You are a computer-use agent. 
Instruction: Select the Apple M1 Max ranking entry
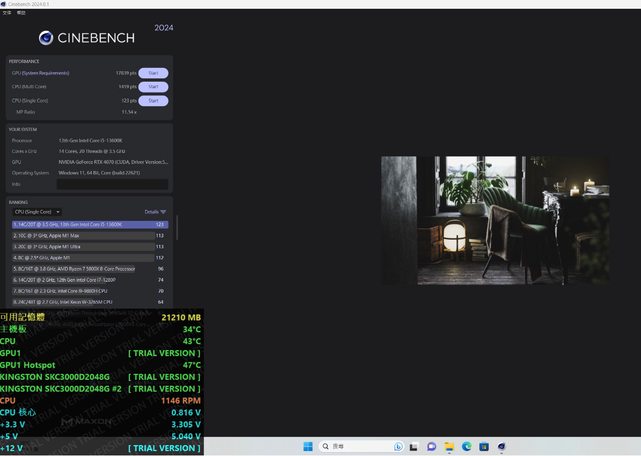(x=89, y=235)
